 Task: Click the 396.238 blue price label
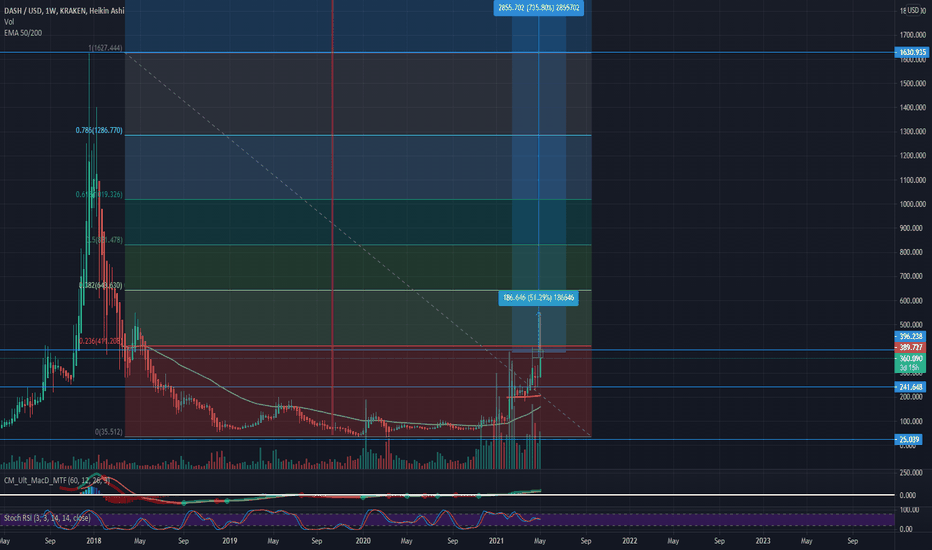(910, 337)
